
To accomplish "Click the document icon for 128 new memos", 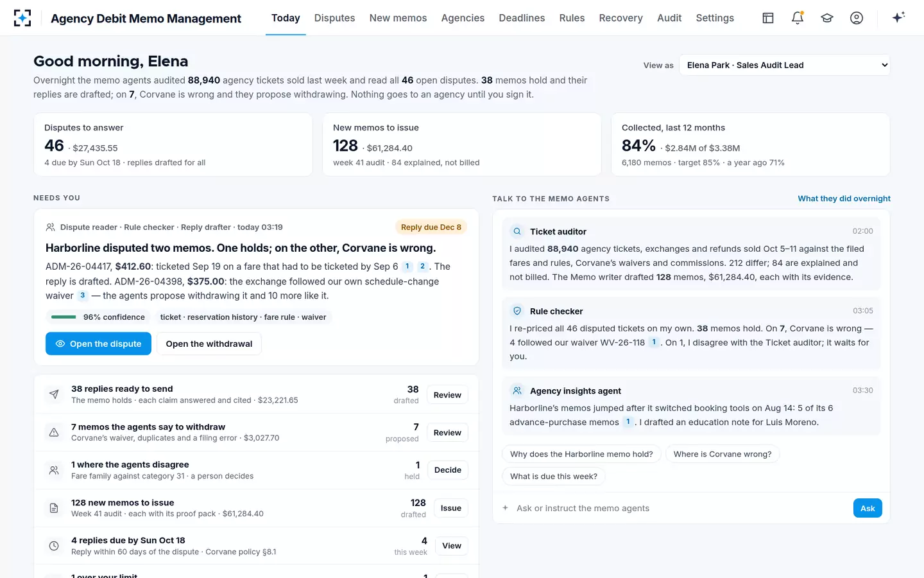I will 54,508.
